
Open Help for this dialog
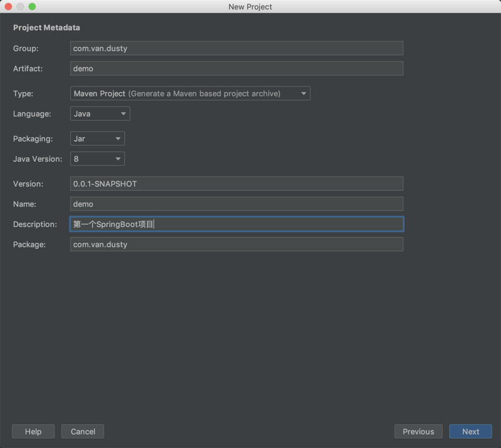(x=33, y=432)
